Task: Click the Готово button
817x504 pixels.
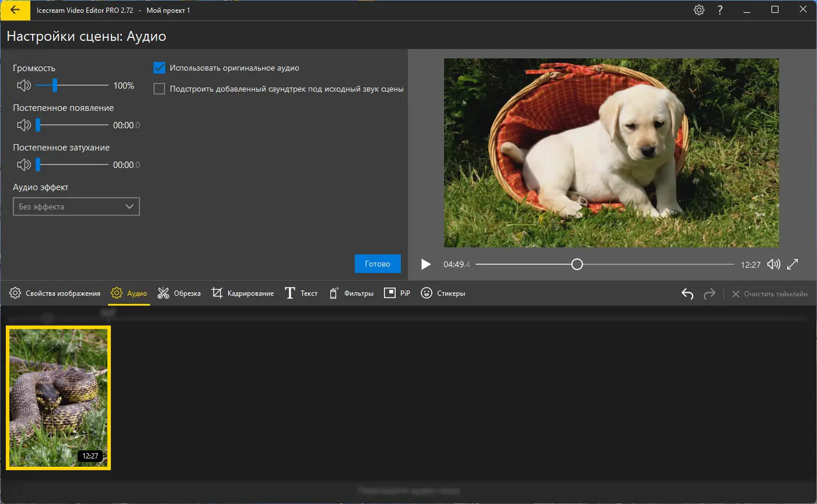Action: point(378,264)
